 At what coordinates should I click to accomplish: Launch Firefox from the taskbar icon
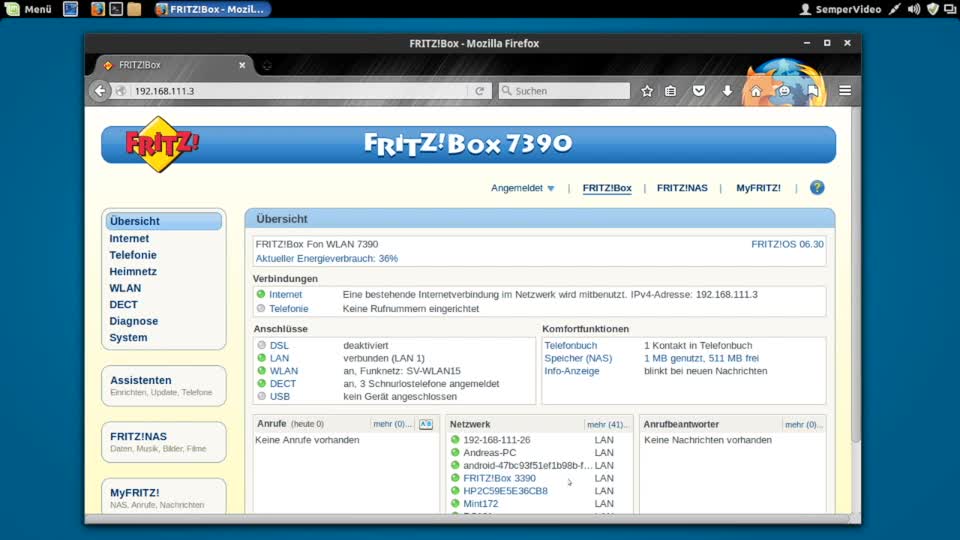(x=97, y=9)
